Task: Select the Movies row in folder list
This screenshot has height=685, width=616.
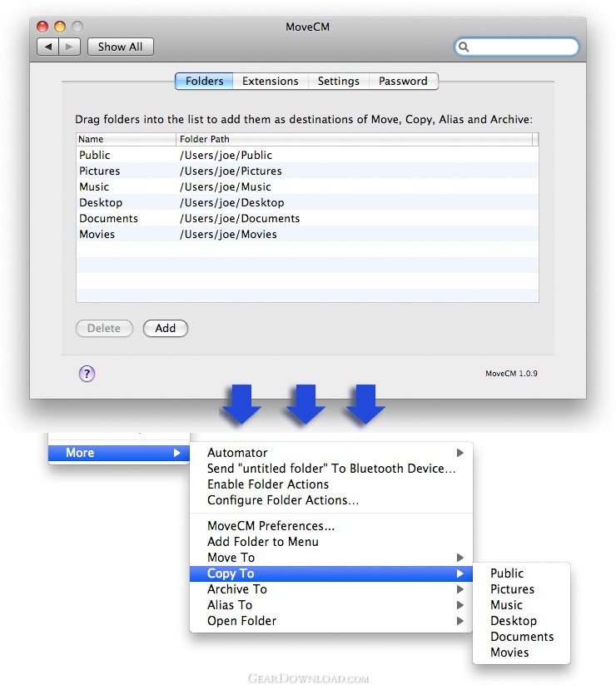Action: [x=307, y=234]
